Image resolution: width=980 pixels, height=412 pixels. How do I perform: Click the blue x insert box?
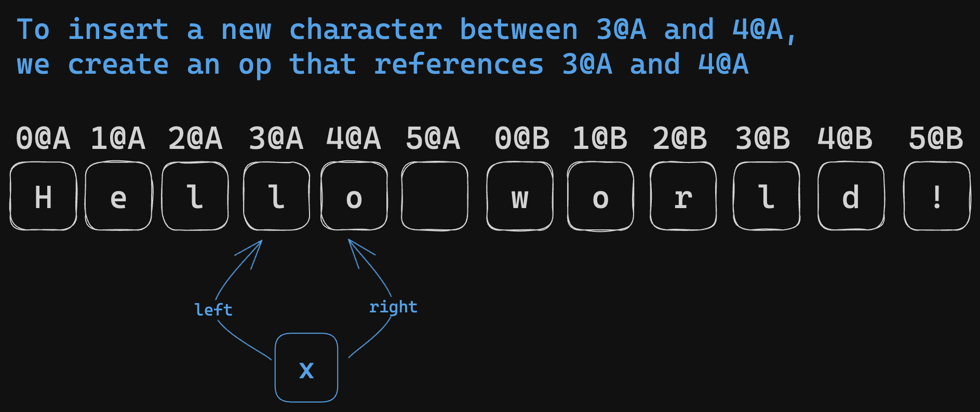[306, 367]
